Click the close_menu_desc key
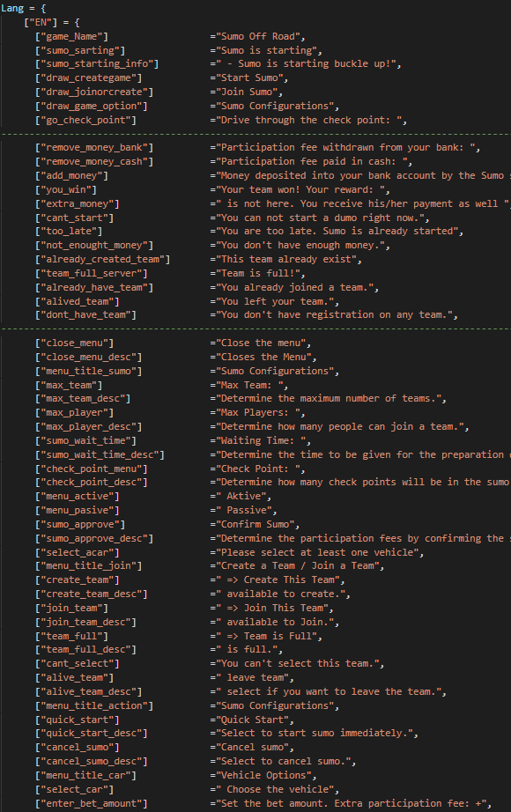 [88, 357]
